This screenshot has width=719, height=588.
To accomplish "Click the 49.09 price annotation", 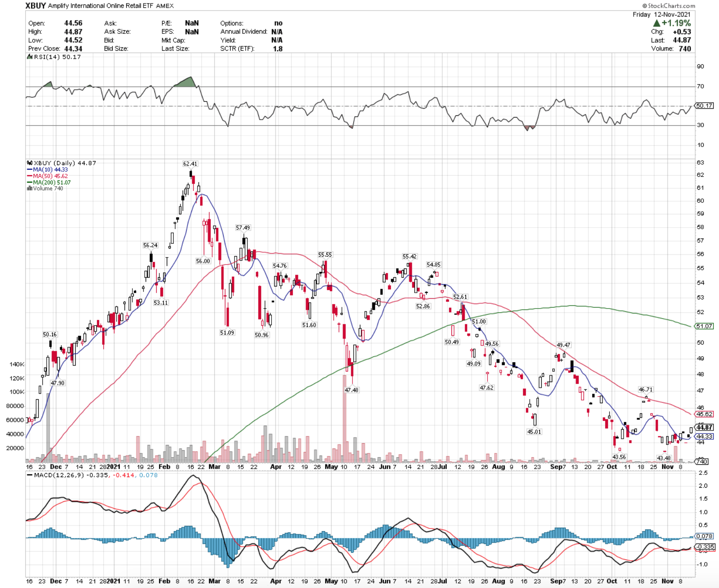I will click(474, 364).
